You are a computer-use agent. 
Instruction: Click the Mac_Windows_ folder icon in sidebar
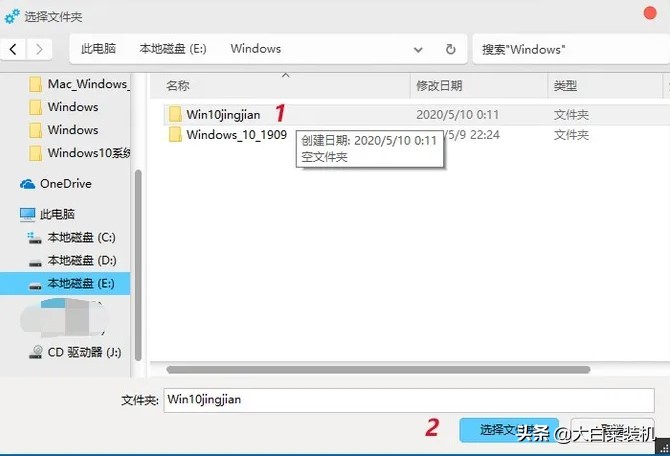(35, 84)
